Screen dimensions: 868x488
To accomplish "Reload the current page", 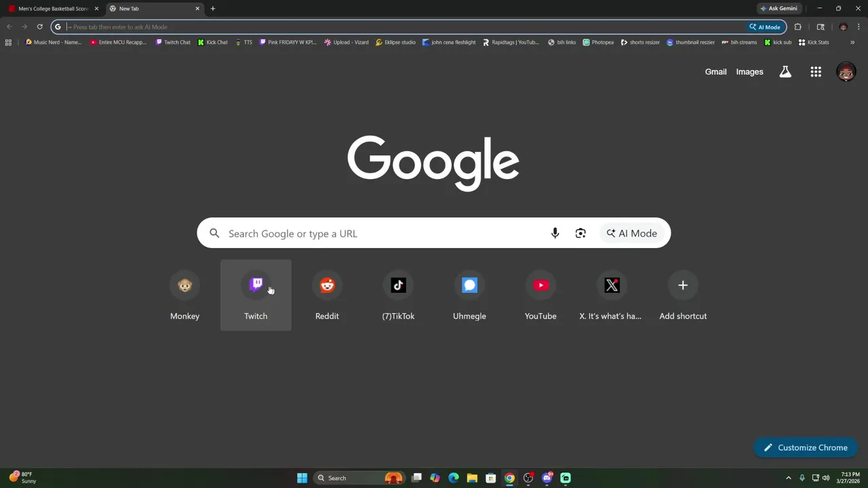I will click(x=39, y=27).
